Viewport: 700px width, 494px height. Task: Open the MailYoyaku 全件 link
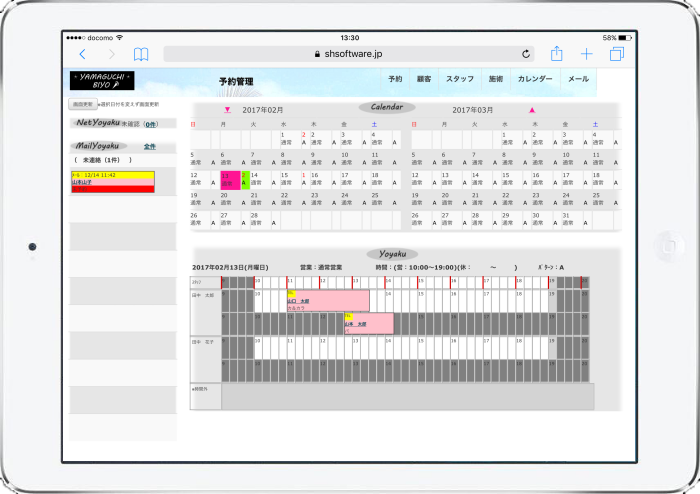[150, 146]
